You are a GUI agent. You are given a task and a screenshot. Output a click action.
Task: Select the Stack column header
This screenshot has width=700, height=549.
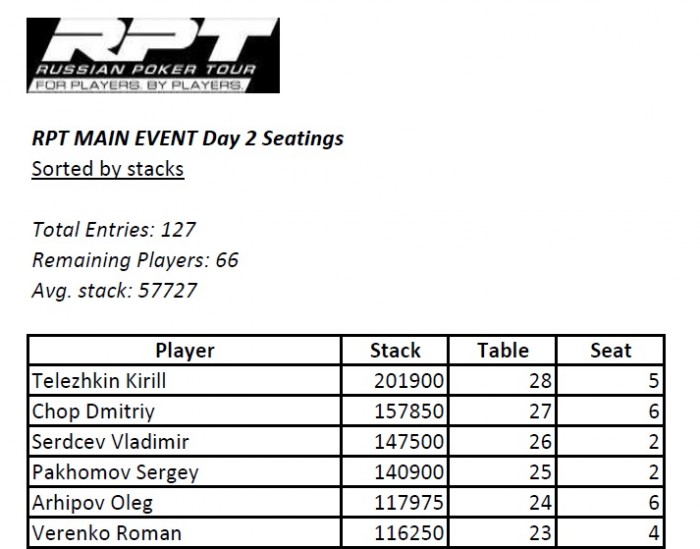click(x=395, y=351)
